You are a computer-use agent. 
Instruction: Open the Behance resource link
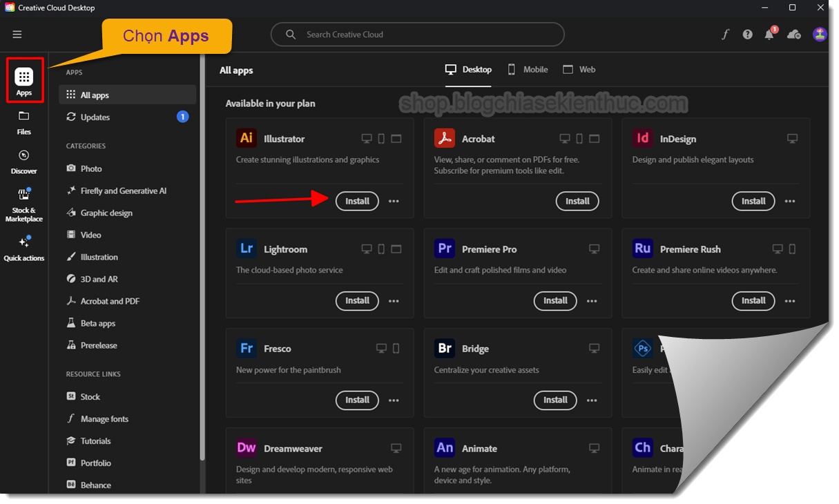click(x=88, y=485)
